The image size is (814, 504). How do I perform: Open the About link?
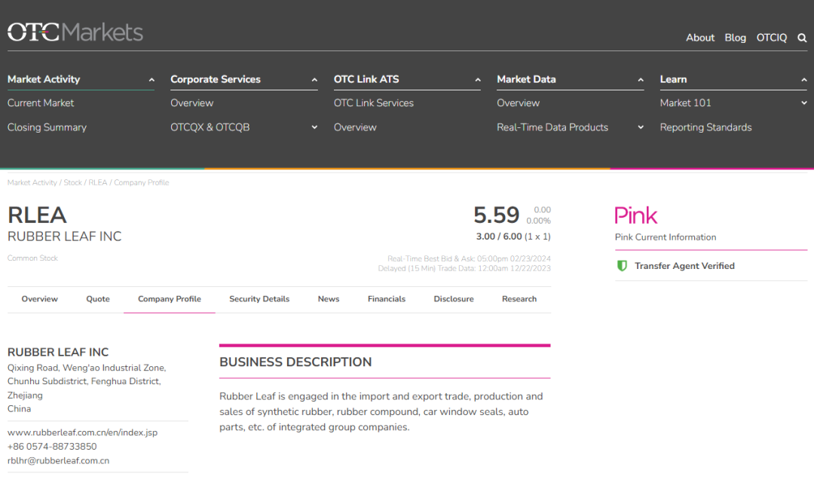699,38
